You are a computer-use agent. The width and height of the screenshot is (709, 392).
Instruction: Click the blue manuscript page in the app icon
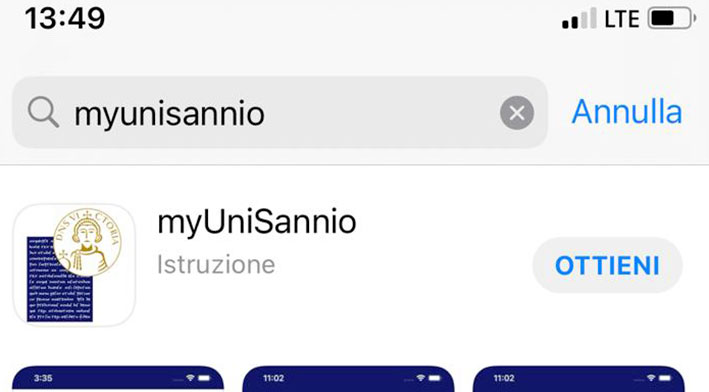[60, 279]
